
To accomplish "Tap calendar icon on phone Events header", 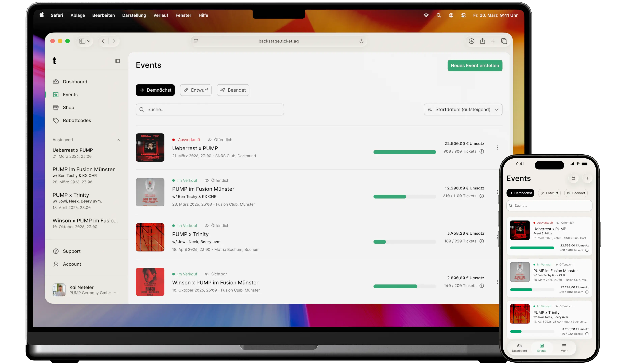I will coord(573,178).
